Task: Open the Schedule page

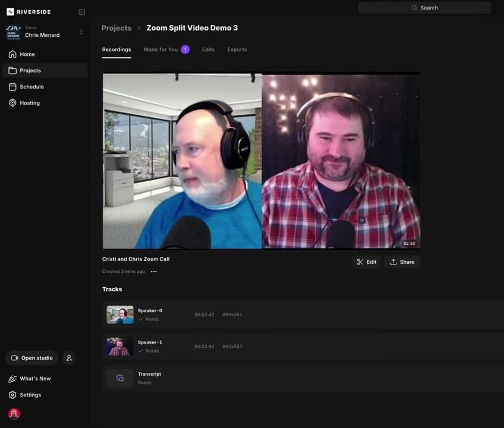Action: [x=45, y=87]
